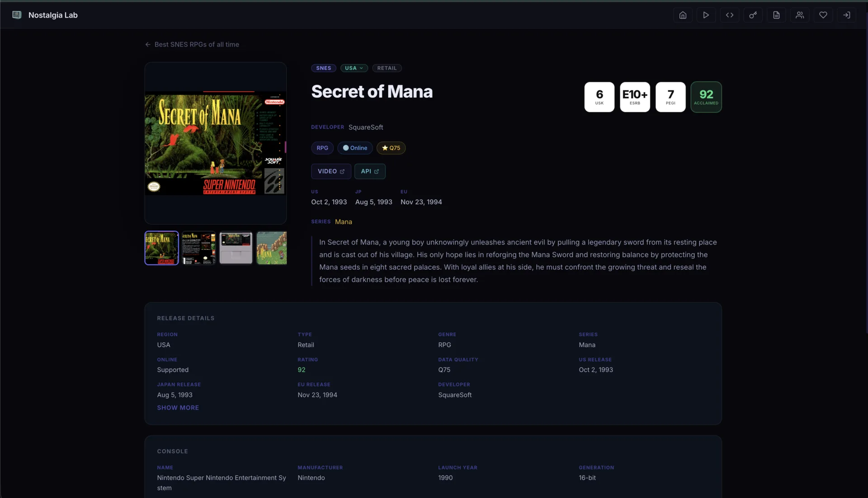The width and height of the screenshot is (868, 498).
Task: Click the 'Supported' online value
Action: tap(173, 370)
